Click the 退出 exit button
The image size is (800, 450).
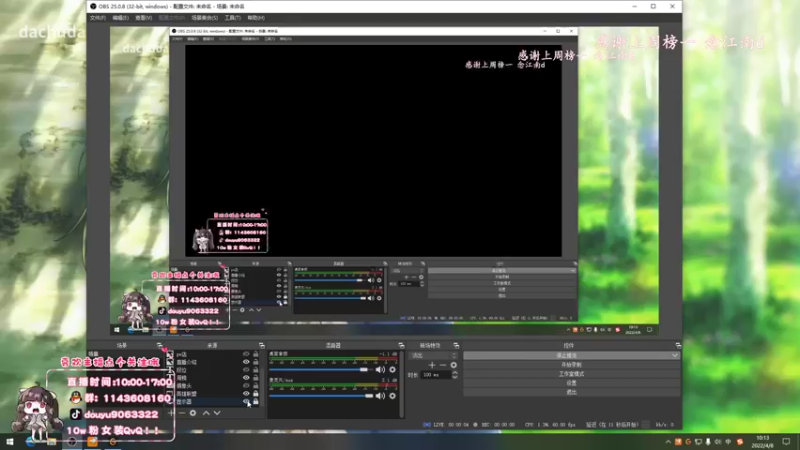571,392
